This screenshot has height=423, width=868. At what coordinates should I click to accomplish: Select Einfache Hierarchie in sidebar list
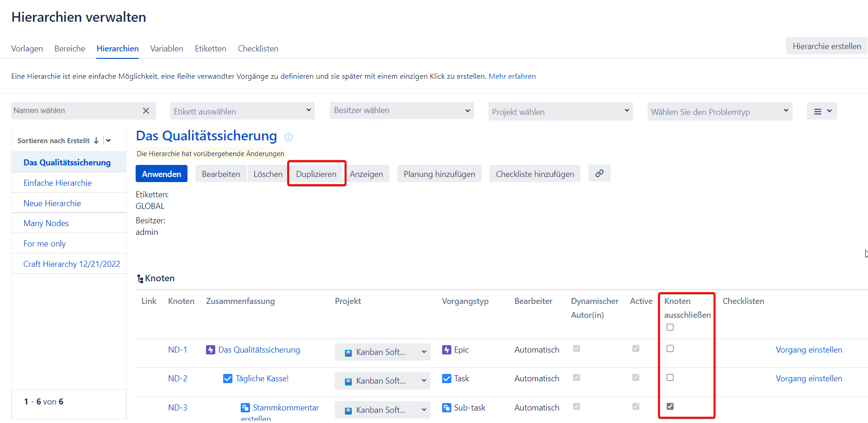coord(57,183)
